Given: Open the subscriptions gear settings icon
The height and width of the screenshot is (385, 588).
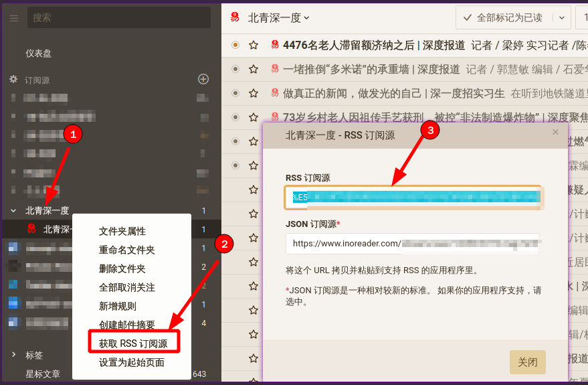Looking at the screenshot, I should click(x=13, y=79).
